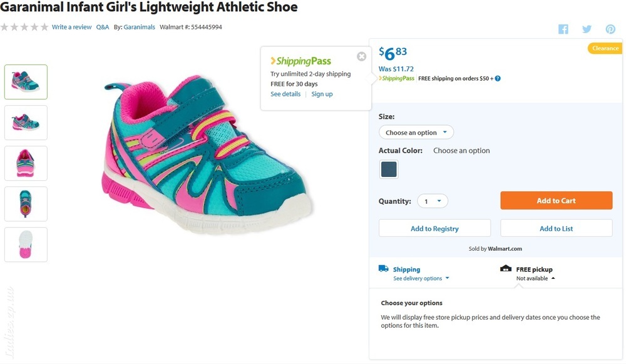The image size is (626, 364).
Task: Open the Quantity dropdown
Action: 433,201
